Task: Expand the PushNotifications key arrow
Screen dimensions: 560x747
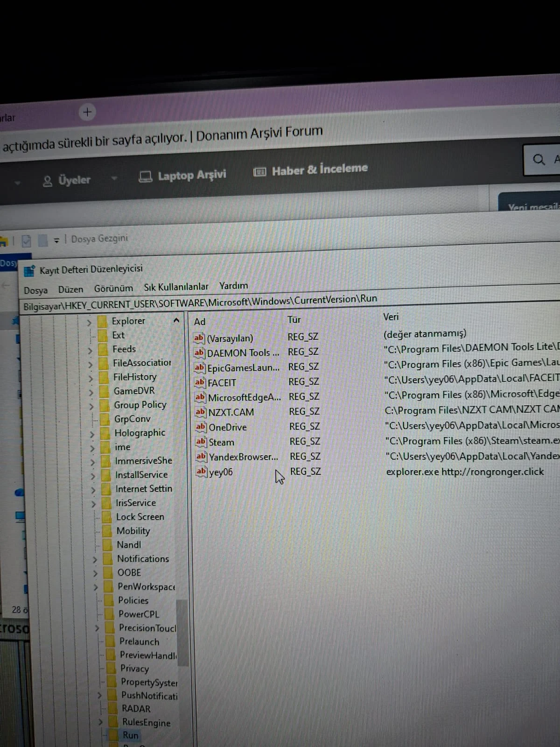Action: coord(99,696)
